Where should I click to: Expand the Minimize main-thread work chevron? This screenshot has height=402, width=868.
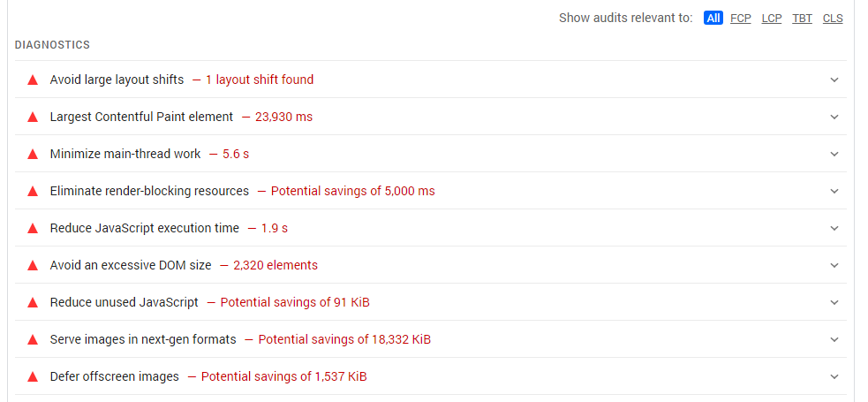[x=834, y=154]
